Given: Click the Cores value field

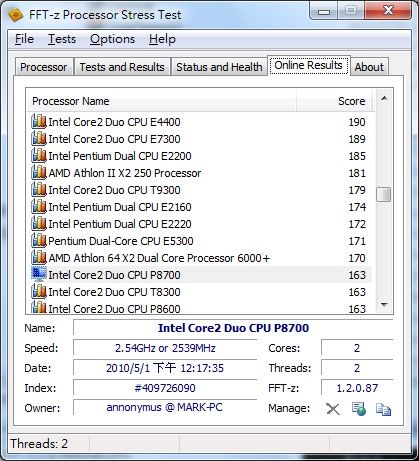Looking at the screenshot, I should tap(357, 348).
